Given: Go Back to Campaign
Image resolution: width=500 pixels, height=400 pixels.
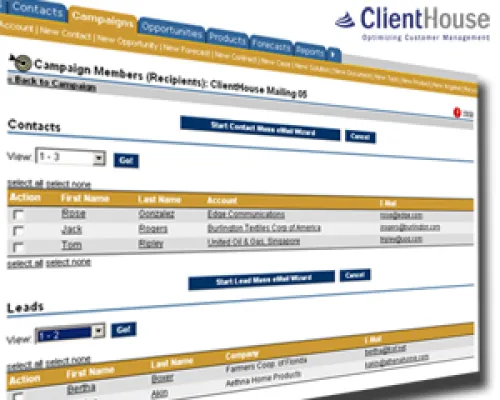Looking at the screenshot, I should 52,83.
